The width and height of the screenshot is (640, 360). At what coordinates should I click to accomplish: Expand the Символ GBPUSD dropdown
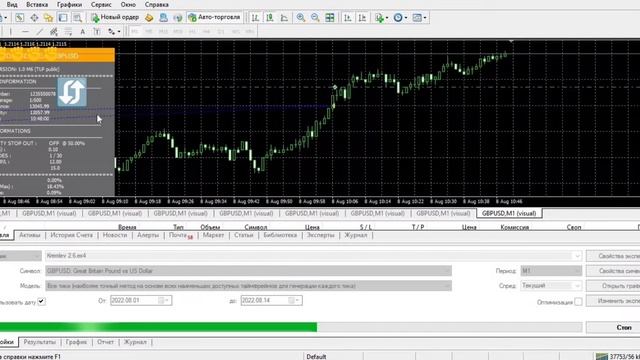[x=447, y=271]
